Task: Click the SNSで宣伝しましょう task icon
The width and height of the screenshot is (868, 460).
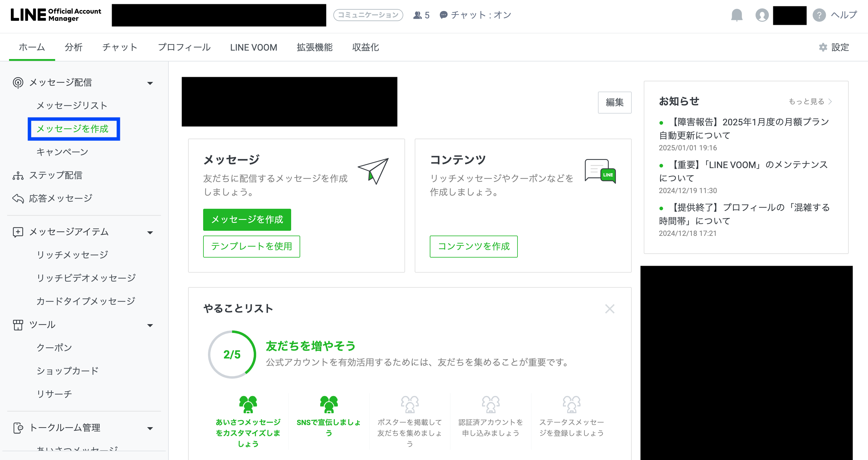Action: (x=329, y=404)
